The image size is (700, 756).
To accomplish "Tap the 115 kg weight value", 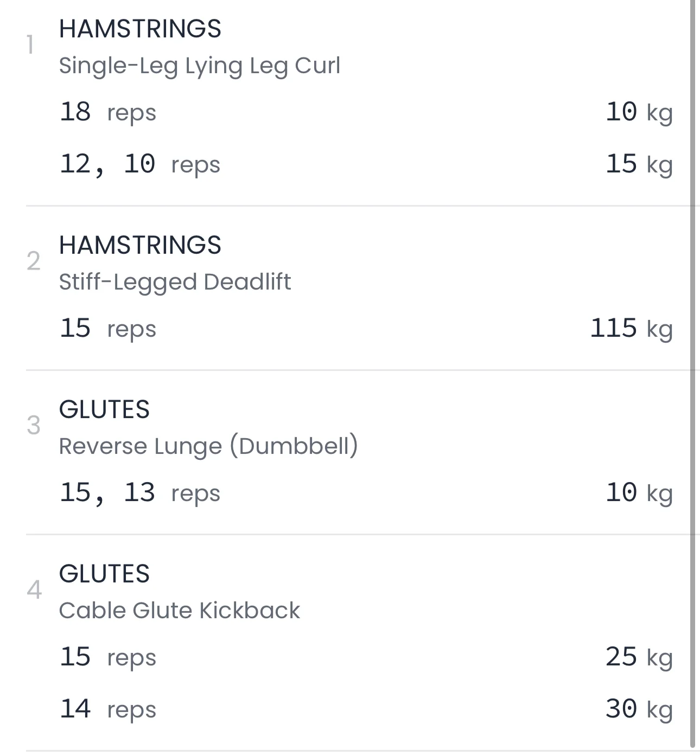I will click(x=631, y=329).
